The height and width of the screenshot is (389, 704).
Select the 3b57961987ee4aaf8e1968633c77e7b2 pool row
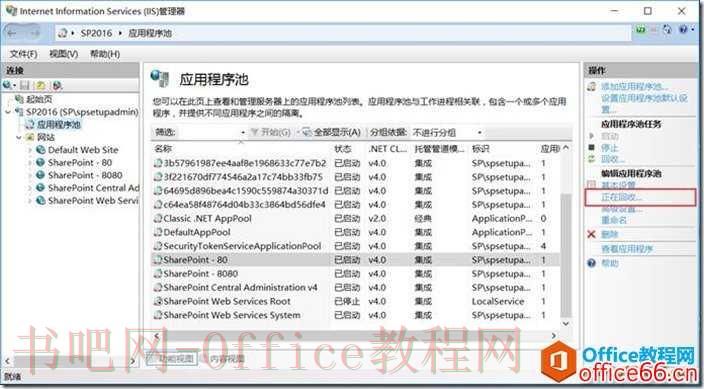[x=356, y=163]
